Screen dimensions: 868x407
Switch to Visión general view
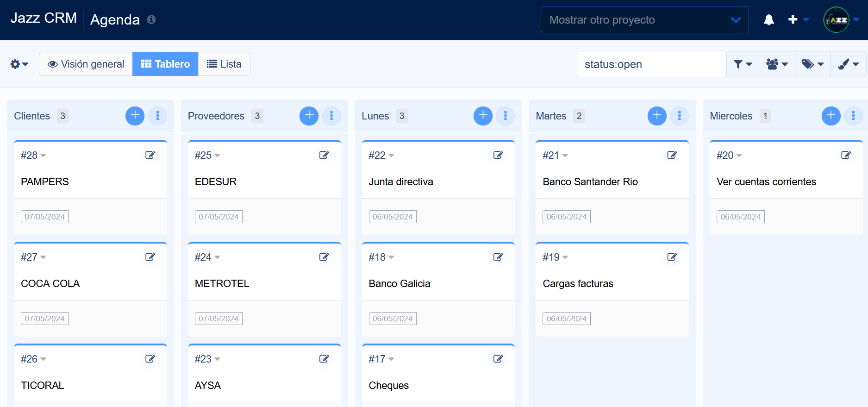pos(86,64)
